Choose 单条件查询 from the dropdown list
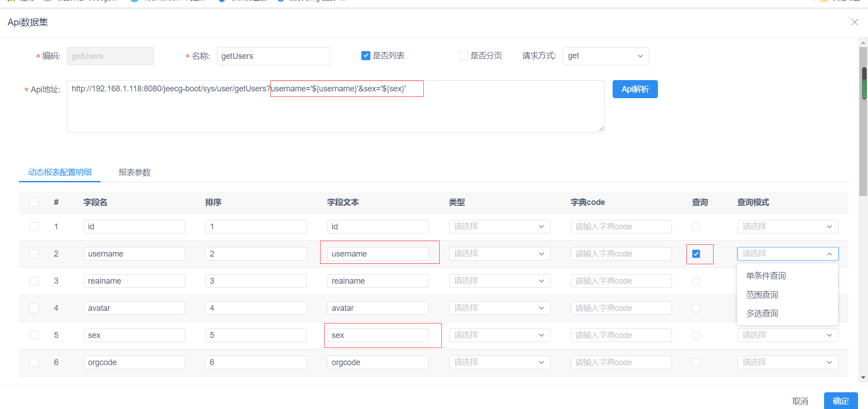868x409 pixels. [x=788, y=276]
